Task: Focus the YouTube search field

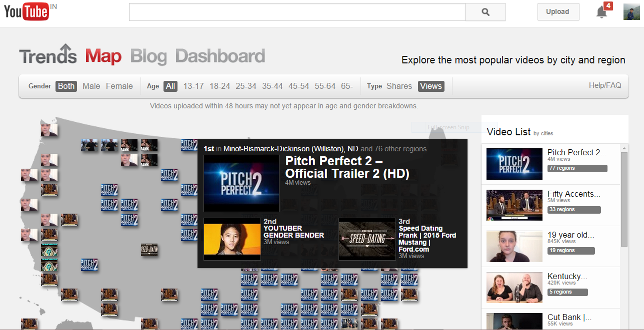Action: (x=297, y=12)
